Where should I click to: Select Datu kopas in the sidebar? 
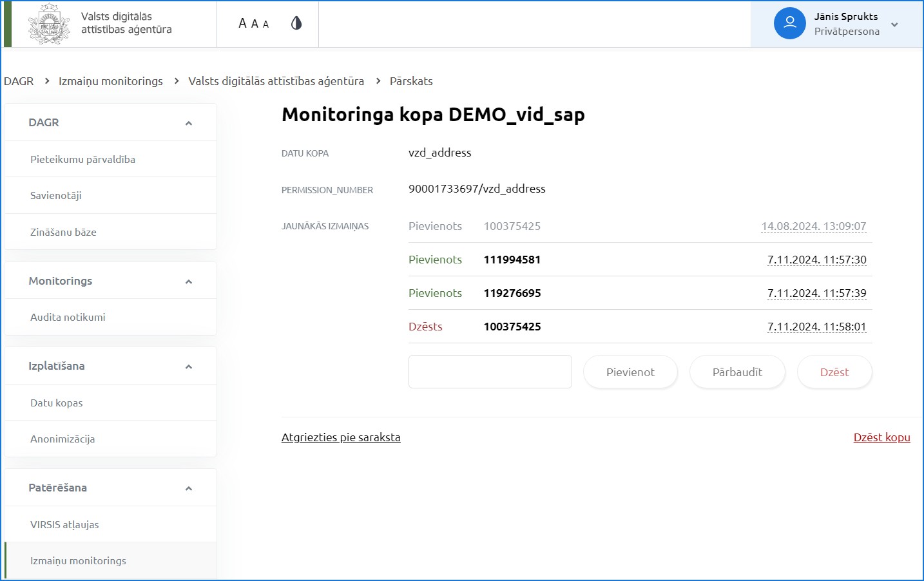click(111, 403)
